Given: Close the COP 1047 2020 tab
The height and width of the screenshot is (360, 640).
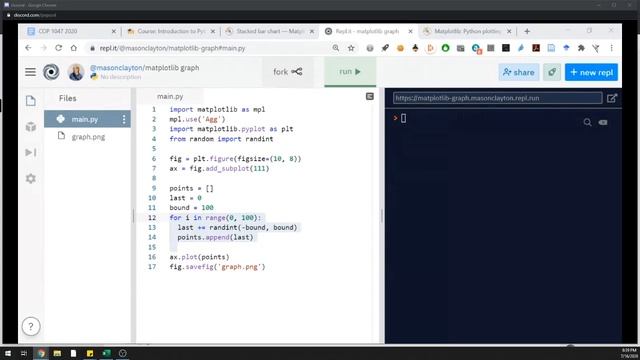Looking at the screenshot, I should pyautogui.click(x=114, y=31).
